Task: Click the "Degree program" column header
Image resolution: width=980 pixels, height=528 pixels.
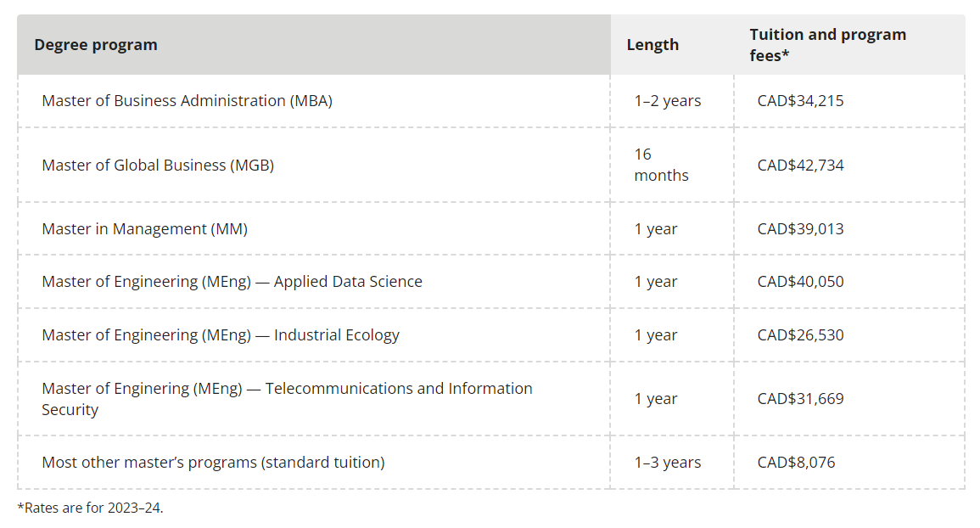Action: 96,45
